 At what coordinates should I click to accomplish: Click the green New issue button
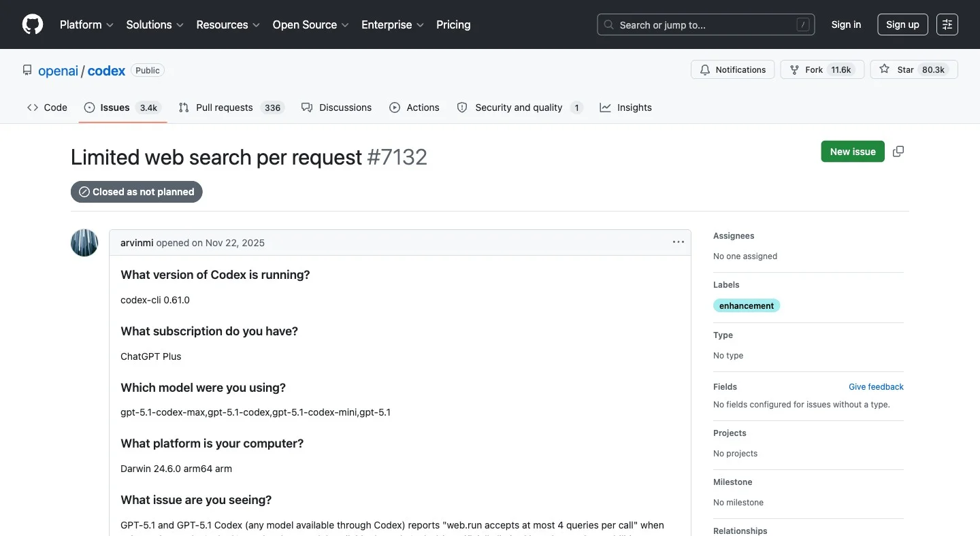853,152
